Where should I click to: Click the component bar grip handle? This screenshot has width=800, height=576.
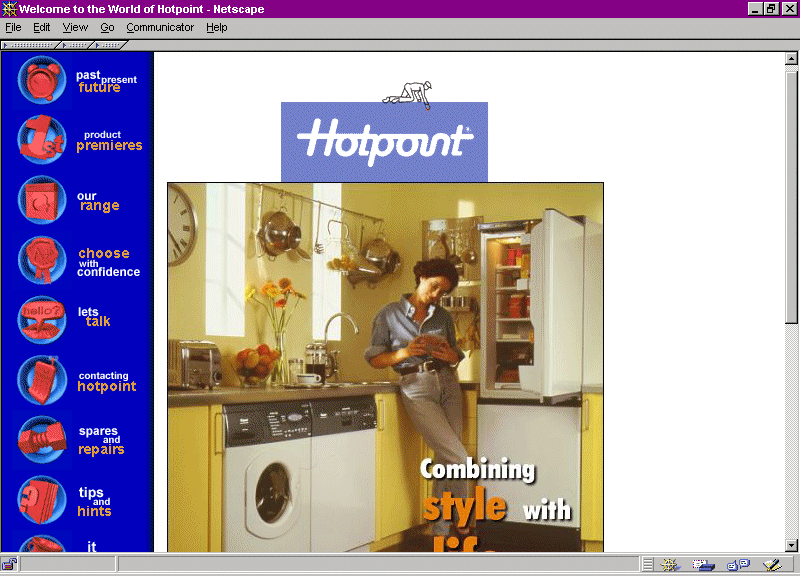647,564
